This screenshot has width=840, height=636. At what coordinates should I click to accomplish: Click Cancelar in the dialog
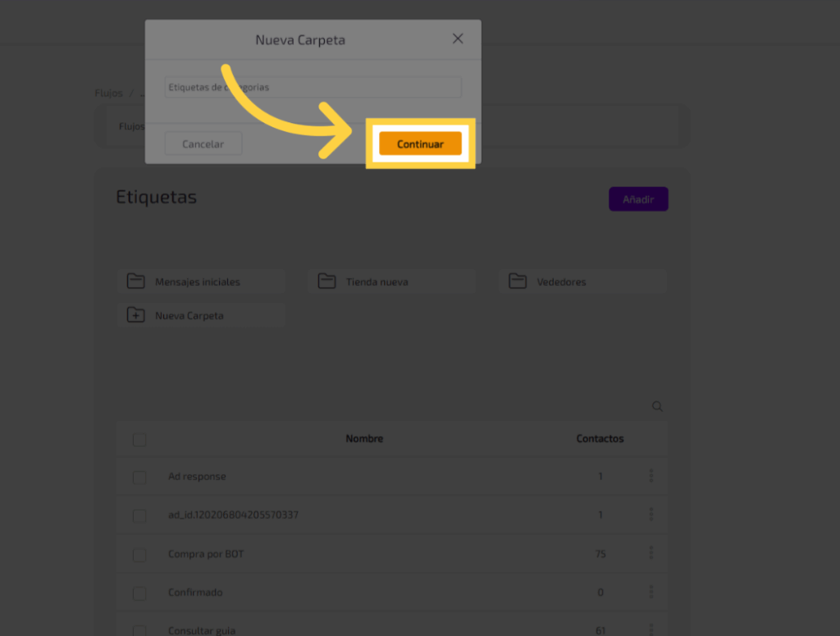[203, 144]
